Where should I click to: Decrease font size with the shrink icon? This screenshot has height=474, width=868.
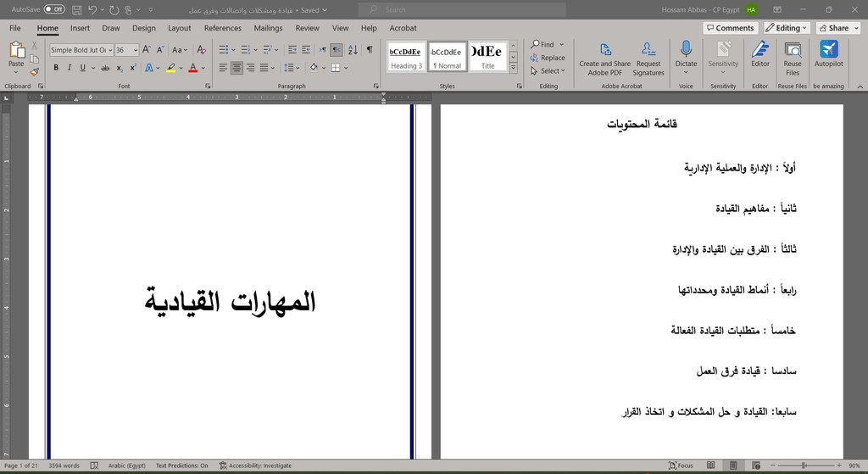(x=160, y=50)
